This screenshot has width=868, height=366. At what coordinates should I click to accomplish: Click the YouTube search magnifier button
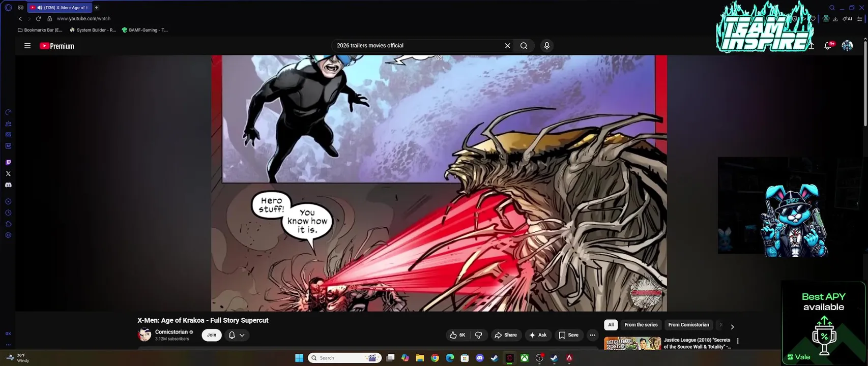point(524,46)
